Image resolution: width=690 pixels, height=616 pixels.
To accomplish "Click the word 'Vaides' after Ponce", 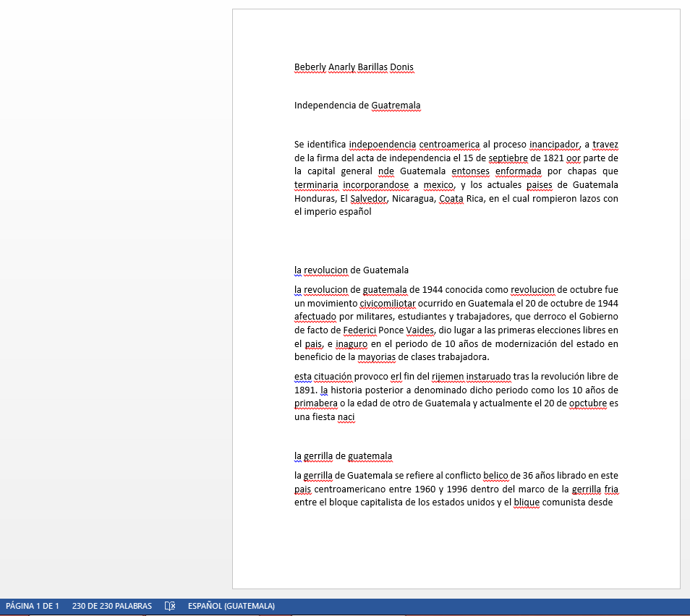I will click(419, 330).
